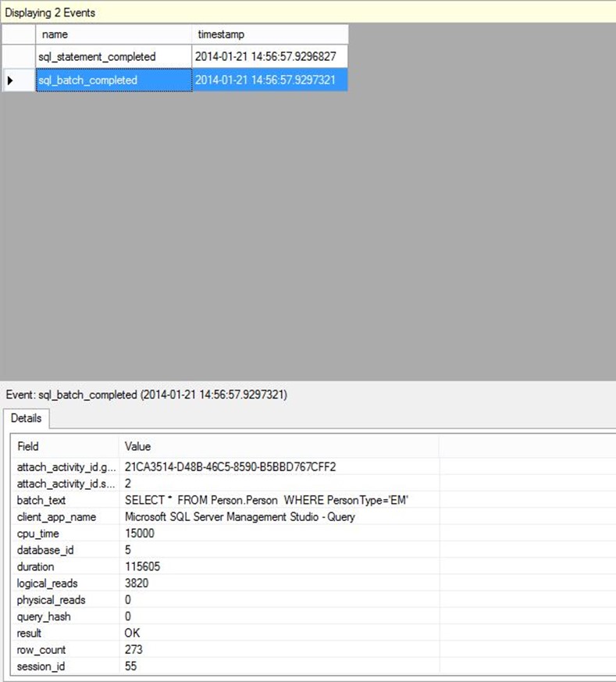
Task: Select the session_id field
Action: [x=41, y=666]
